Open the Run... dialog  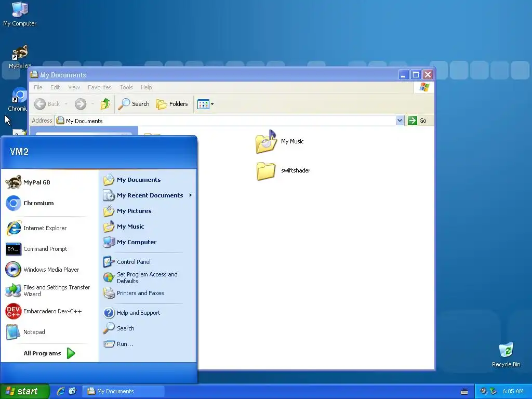click(x=148, y=344)
